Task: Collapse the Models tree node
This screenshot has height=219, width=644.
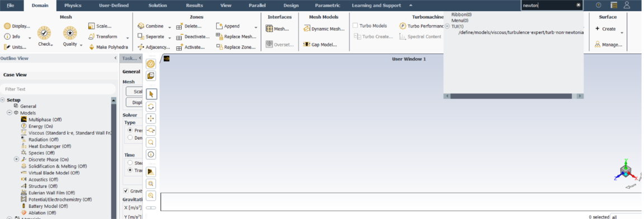Action: [10, 113]
